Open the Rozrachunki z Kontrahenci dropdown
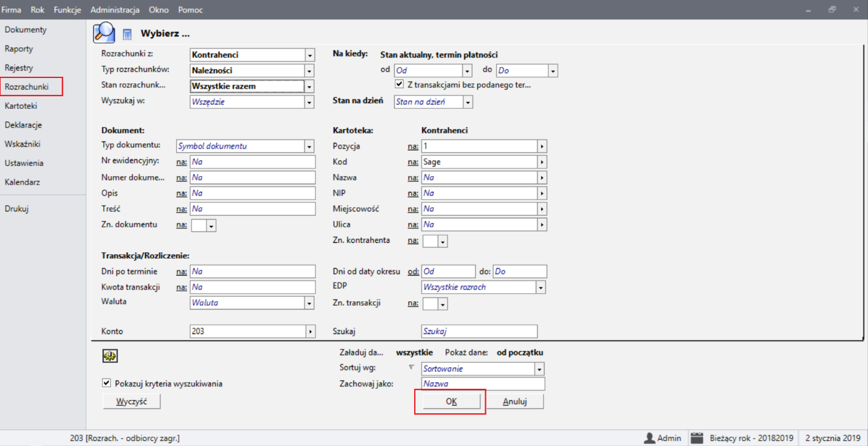This screenshot has height=446, width=868. (x=309, y=55)
